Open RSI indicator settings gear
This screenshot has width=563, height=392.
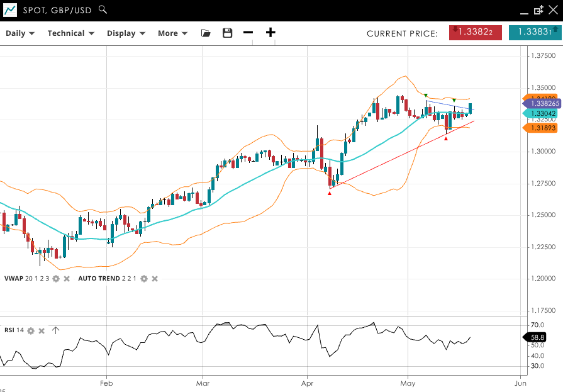click(x=31, y=330)
